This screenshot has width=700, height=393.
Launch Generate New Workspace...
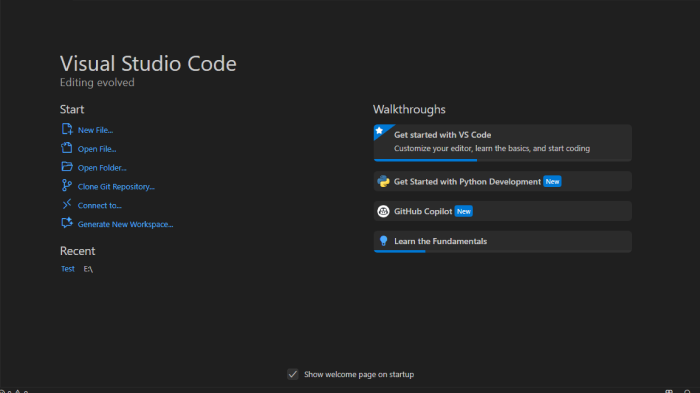125,224
